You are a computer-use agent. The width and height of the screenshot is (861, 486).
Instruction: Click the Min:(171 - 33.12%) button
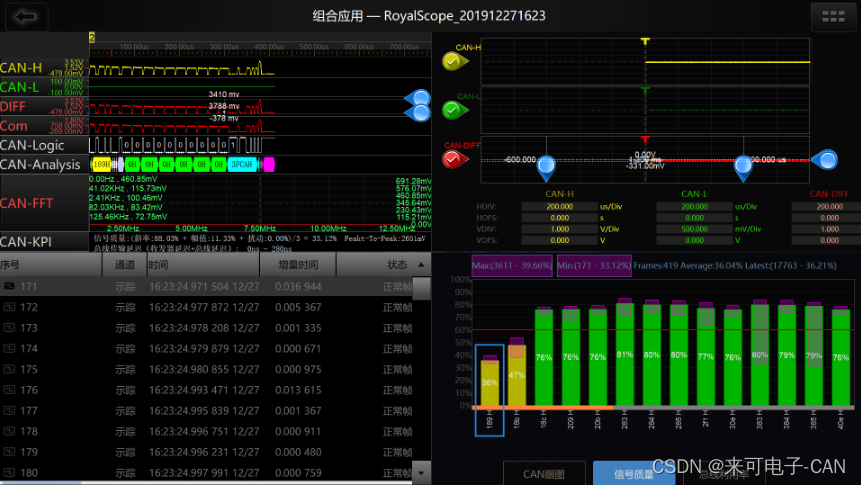coord(594,266)
